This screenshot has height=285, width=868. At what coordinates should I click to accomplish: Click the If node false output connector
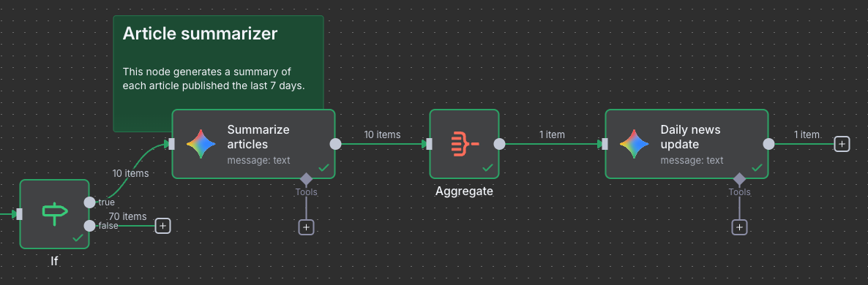pyautogui.click(x=89, y=225)
